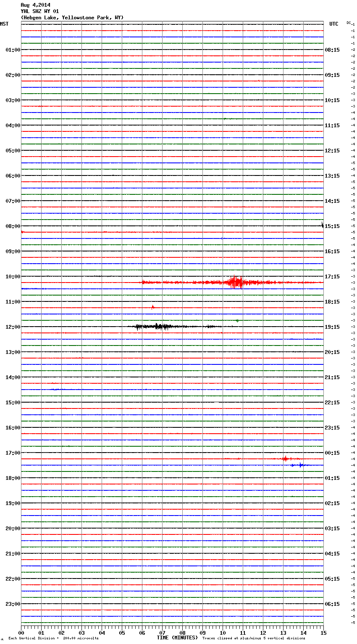Viewport: 357px width, 644px height.
Task: Click the '10:15' UTC time label
Action: [x=332, y=100]
